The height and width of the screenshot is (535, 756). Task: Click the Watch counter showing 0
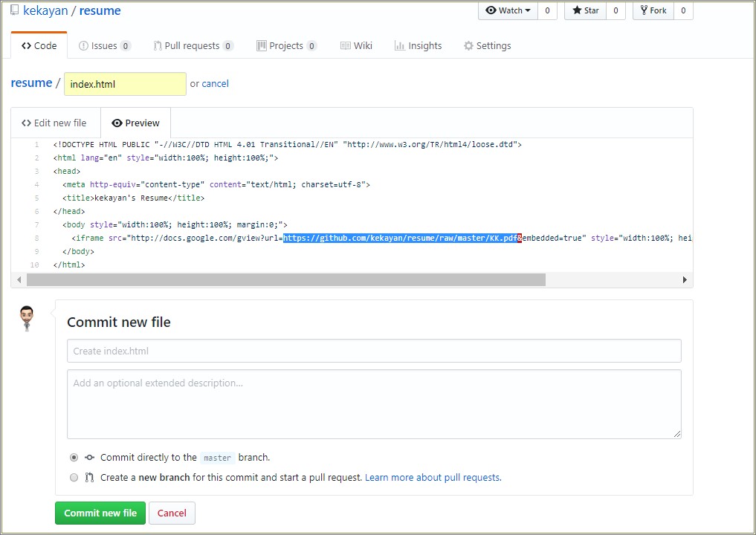[x=547, y=10]
